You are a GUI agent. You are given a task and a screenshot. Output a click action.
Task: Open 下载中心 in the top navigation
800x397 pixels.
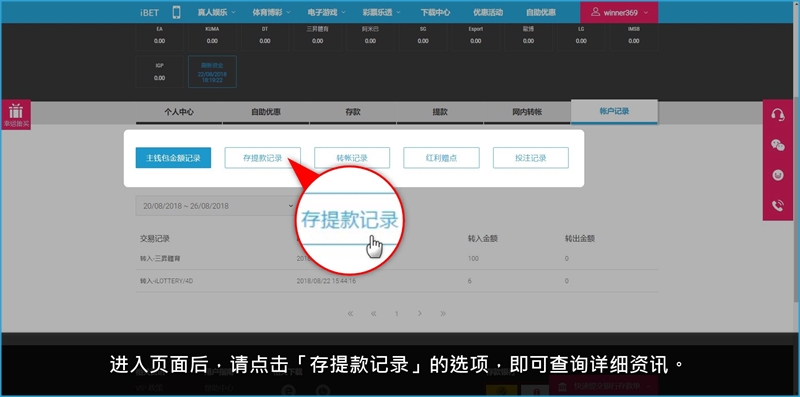pos(435,12)
